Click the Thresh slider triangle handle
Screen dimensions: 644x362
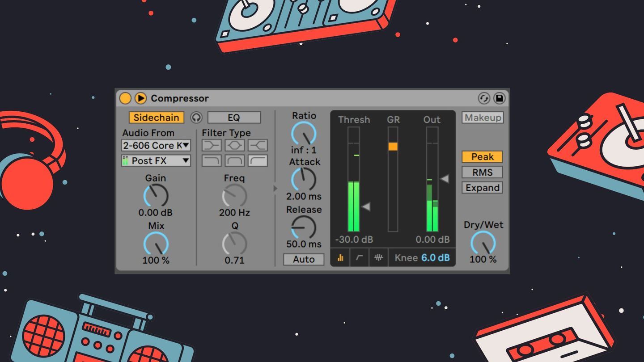tap(366, 206)
